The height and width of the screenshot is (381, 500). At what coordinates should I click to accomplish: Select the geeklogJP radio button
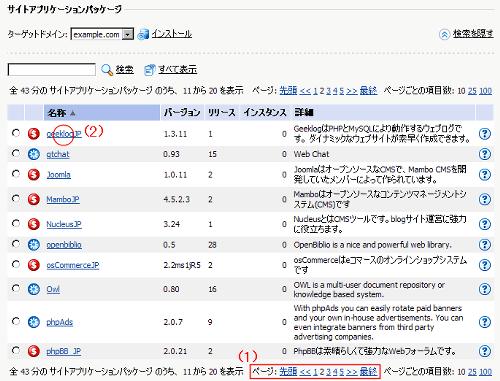coord(16,133)
